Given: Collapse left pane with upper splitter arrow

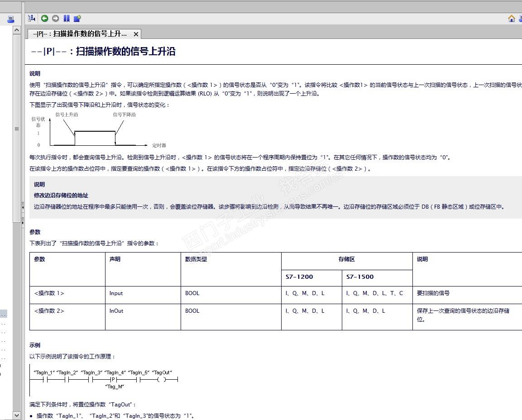Looking at the screenshot, I should point(23,207).
